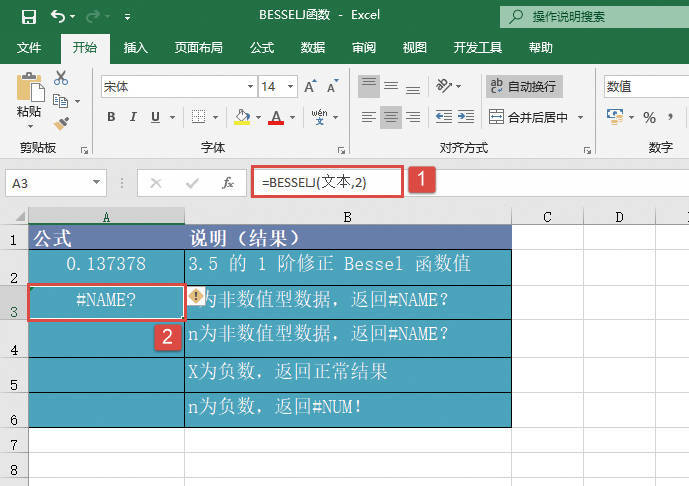Toggle the 自动换行 wrap text button
The width and height of the screenshot is (689, 486).
coord(524,87)
